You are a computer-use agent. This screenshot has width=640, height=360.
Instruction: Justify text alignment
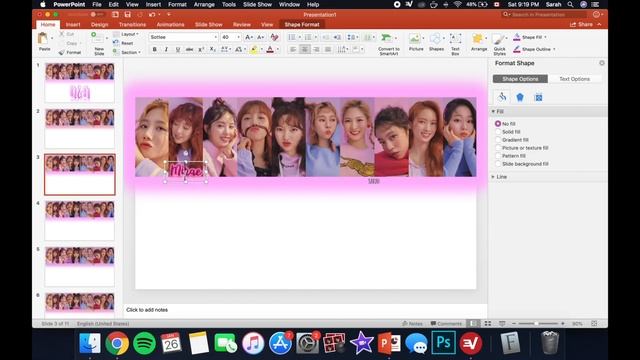[x=328, y=49]
